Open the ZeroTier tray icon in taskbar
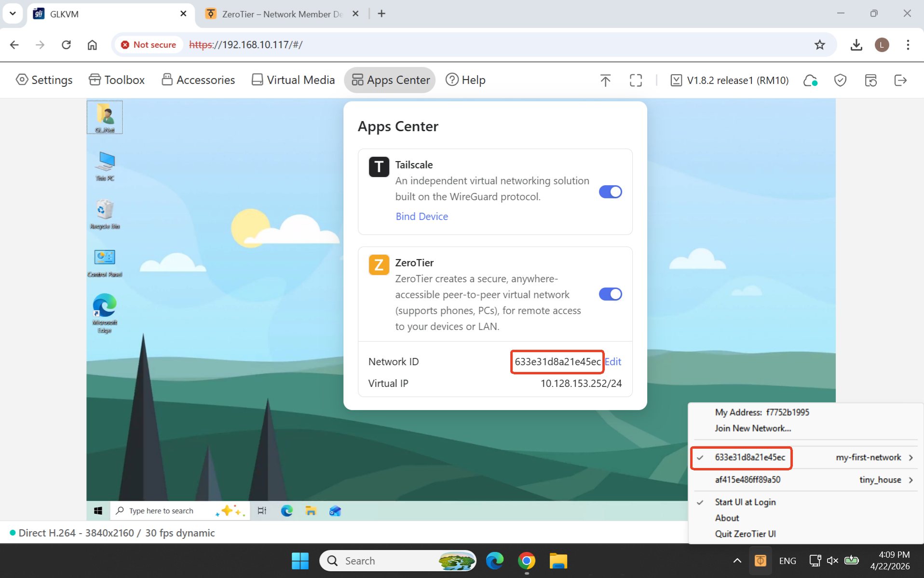Screen dimensions: 924x578 pos(760,560)
